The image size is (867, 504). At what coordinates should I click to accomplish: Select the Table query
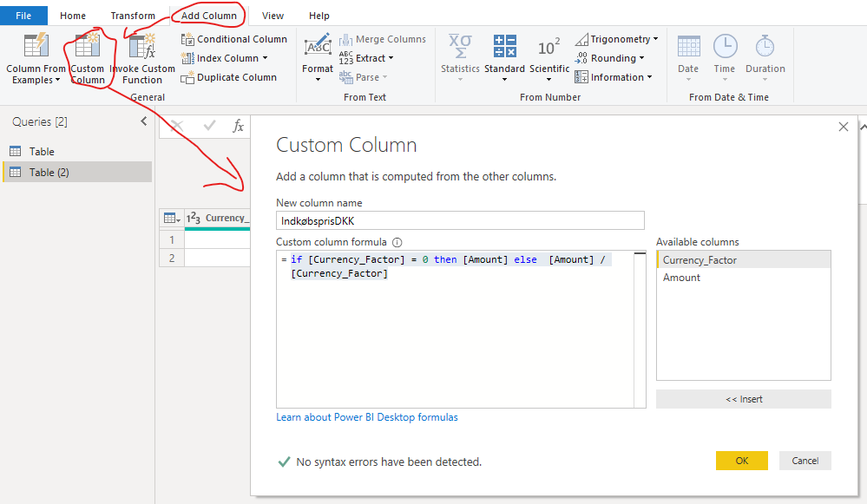click(77, 152)
